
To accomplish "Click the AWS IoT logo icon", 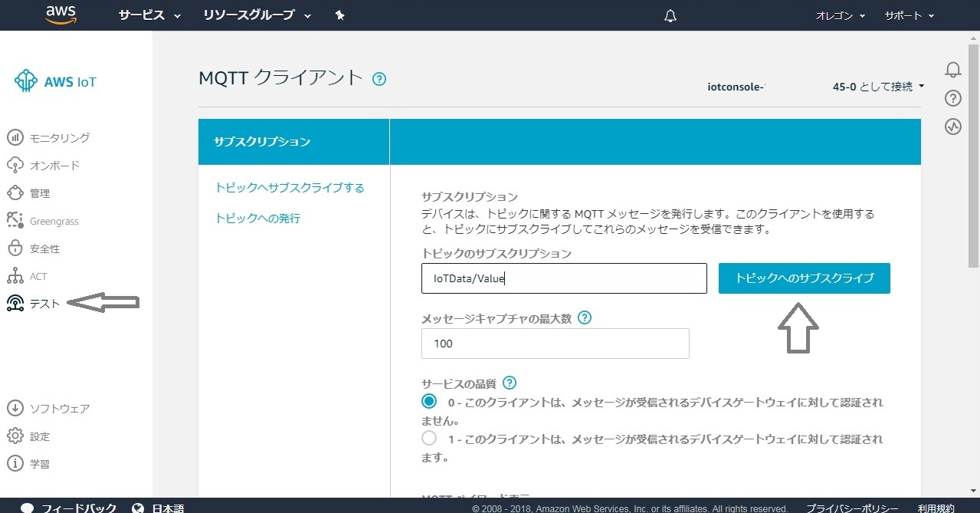I will pos(26,81).
